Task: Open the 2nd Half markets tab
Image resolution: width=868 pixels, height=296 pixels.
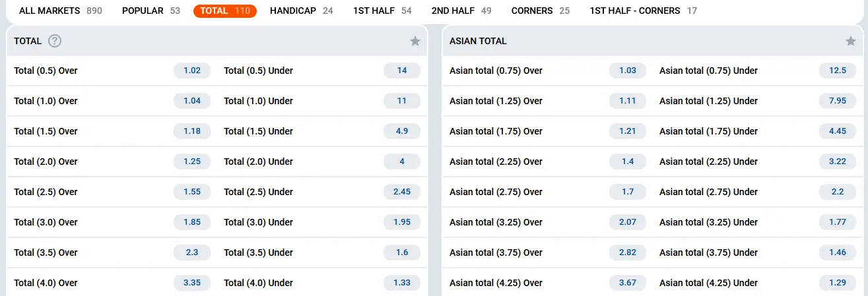Action: [461, 11]
